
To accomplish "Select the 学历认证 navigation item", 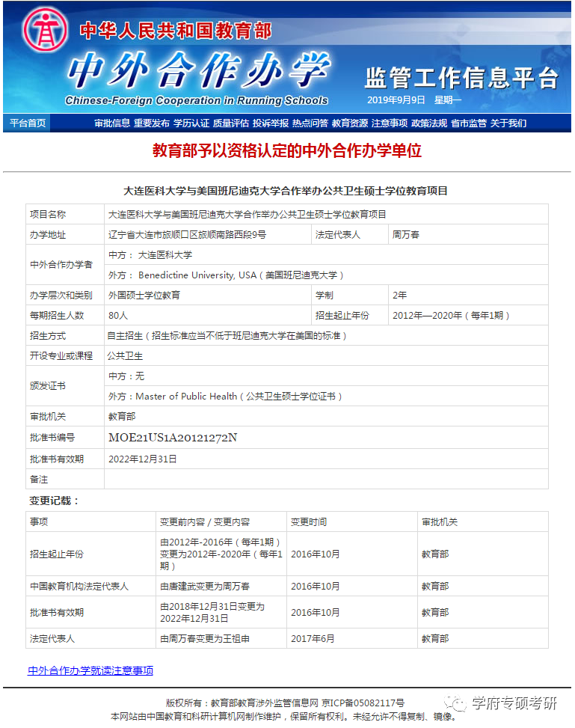I will pyautogui.click(x=191, y=123).
